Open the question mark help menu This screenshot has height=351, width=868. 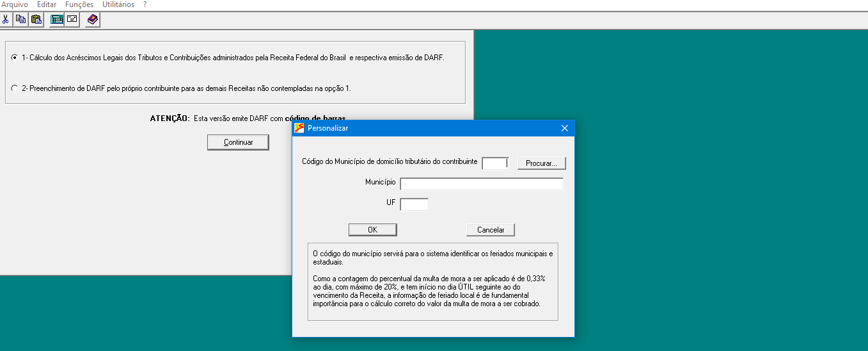[x=145, y=4]
